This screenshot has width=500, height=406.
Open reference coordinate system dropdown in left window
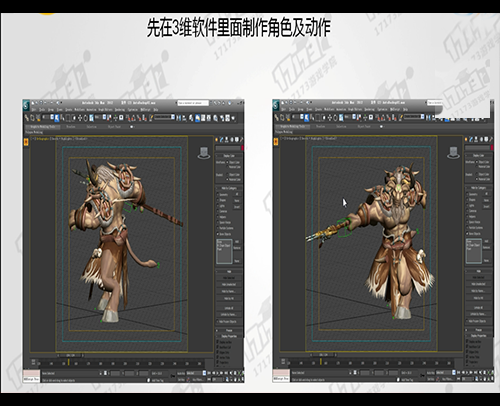click(101, 117)
